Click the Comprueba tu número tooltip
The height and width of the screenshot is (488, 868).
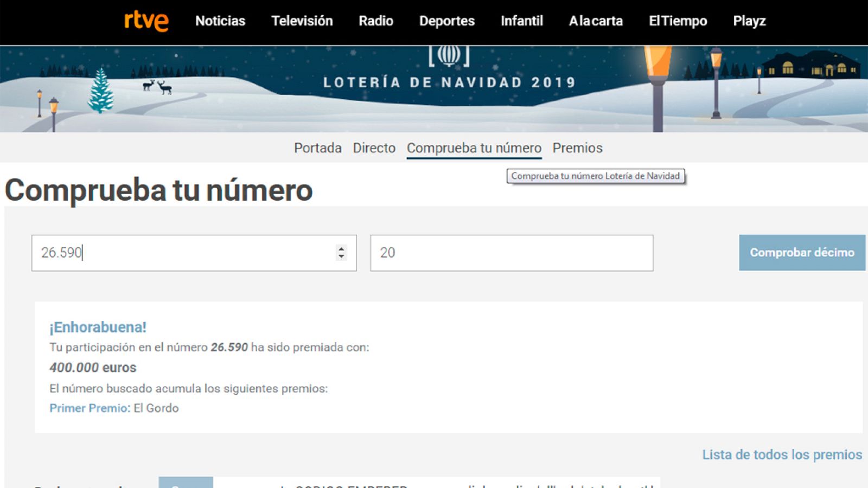tap(596, 176)
